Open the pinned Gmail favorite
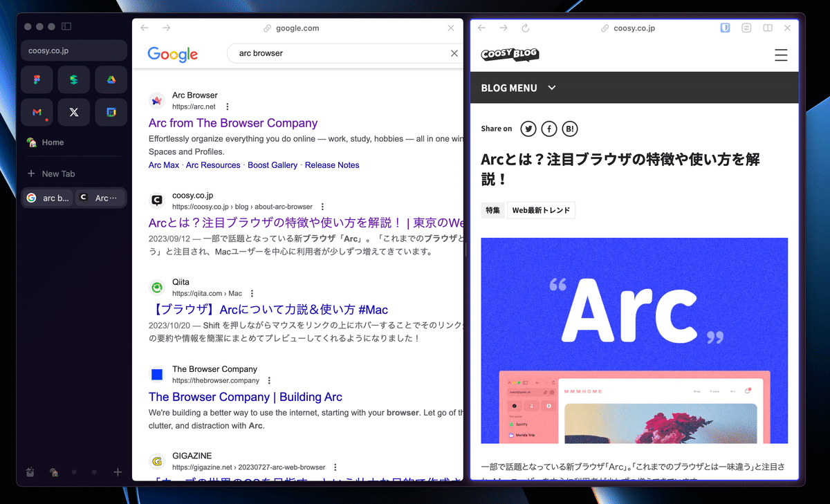Image resolution: width=830 pixels, height=504 pixels. 37,112
